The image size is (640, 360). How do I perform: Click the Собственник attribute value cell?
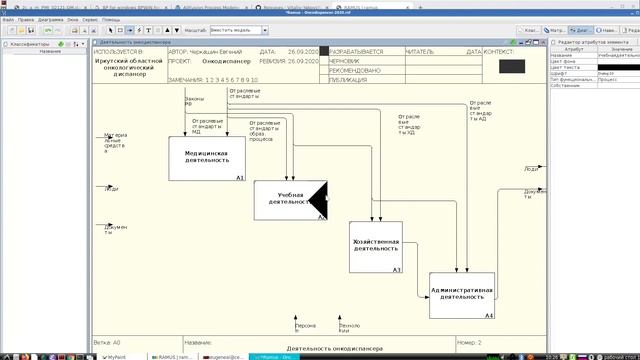(x=619, y=86)
